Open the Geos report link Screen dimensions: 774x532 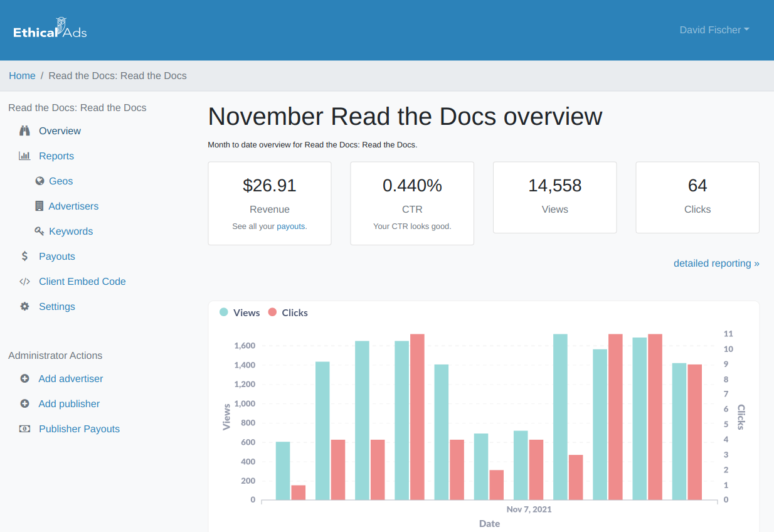tap(61, 181)
